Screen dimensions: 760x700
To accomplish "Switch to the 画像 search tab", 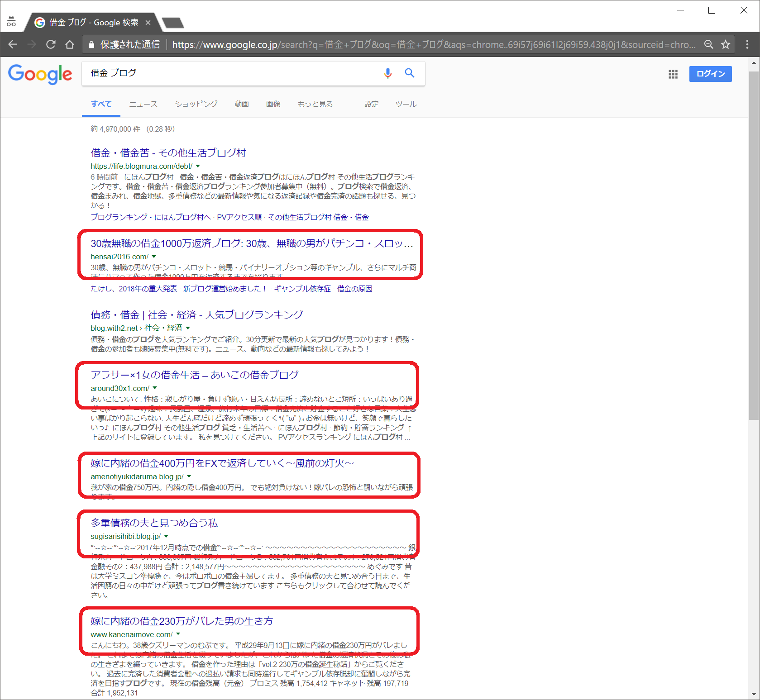I will point(273,104).
